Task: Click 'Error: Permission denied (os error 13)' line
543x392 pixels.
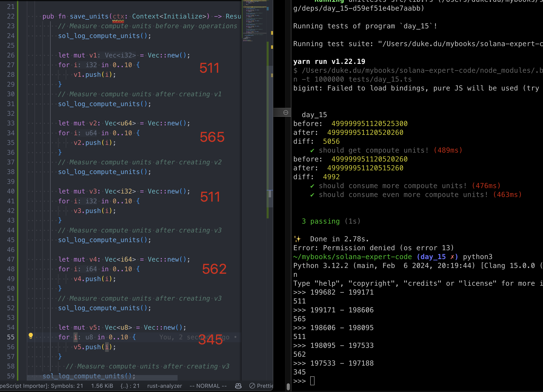Action: pos(374,248)
